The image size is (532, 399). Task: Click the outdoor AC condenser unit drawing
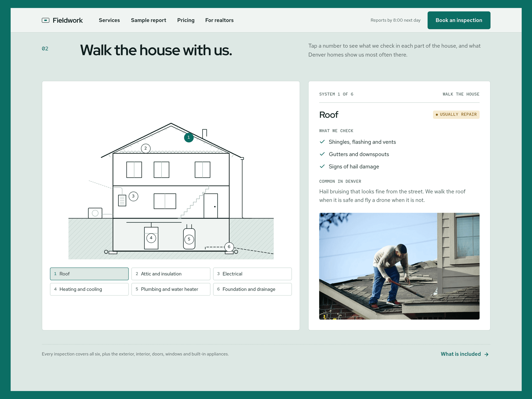[x=95, y=213]
